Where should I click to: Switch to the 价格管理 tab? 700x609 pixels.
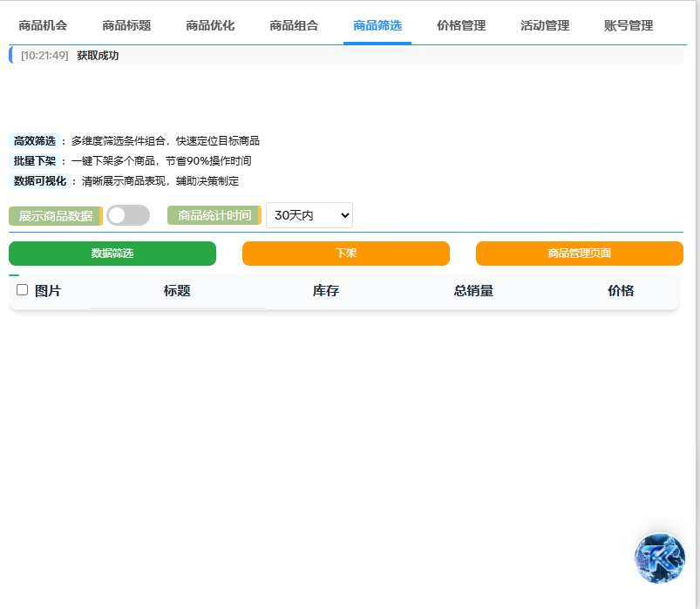(x=462, y=25)
